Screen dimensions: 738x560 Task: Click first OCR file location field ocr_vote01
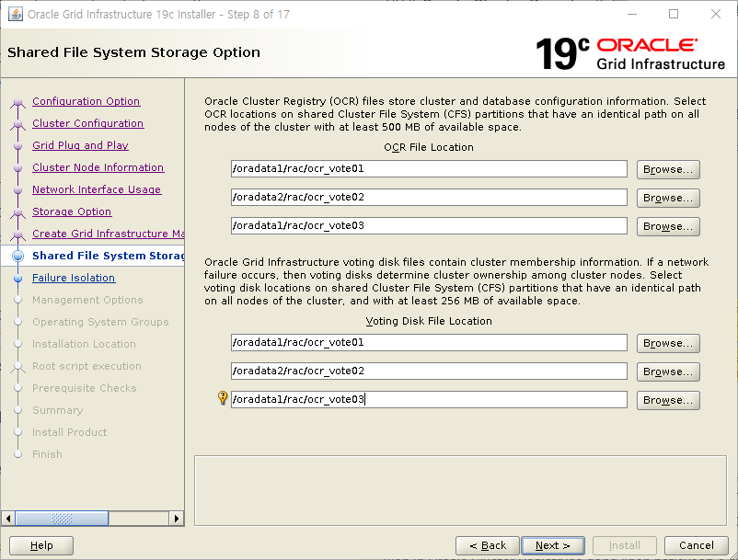[x=429, y=169]
